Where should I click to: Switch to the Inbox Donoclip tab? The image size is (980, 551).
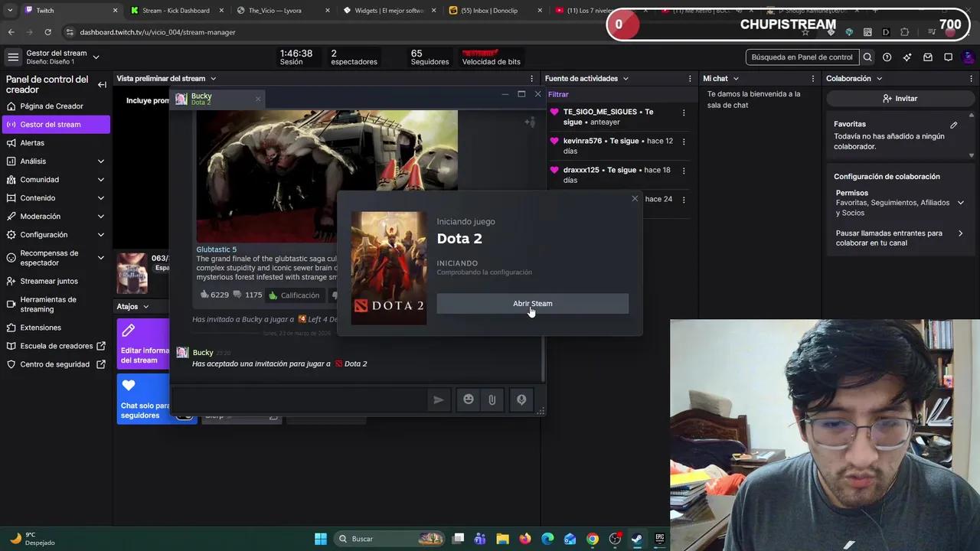(494, 11)
